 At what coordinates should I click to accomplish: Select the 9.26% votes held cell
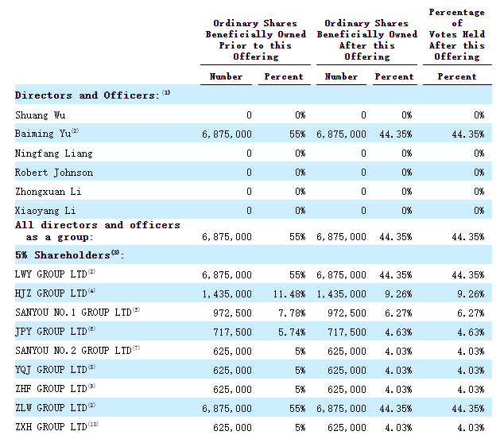point(471,293)
